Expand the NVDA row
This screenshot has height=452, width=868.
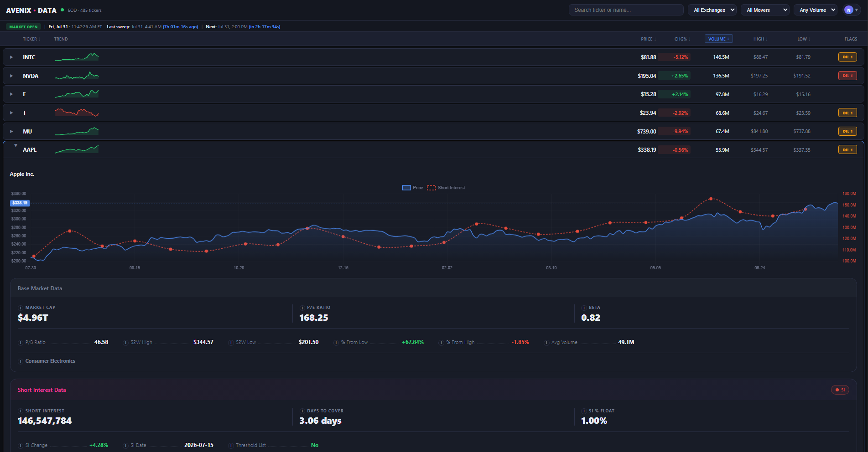(11, 76)
